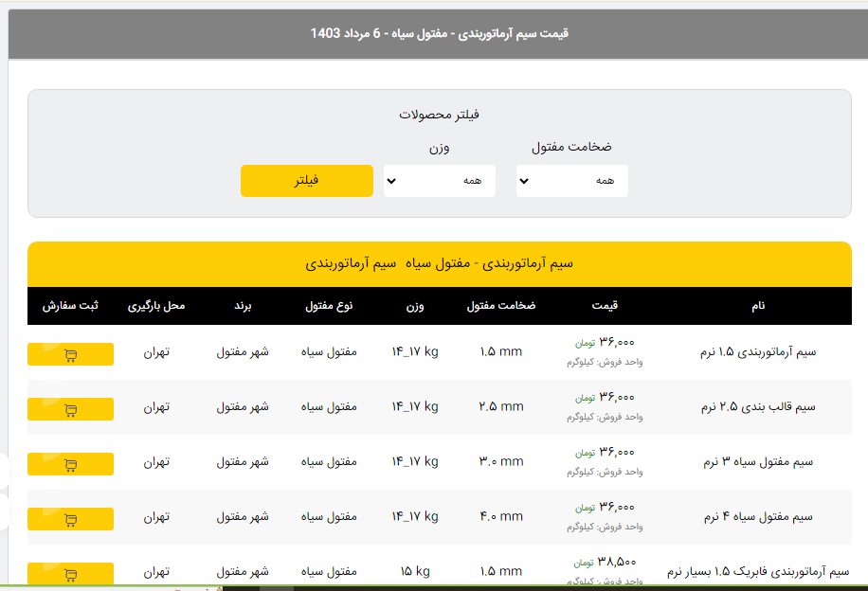Screen dimensions: 868x591
Task: Expand the وزن filter dropdown
Action: point(439,180)
